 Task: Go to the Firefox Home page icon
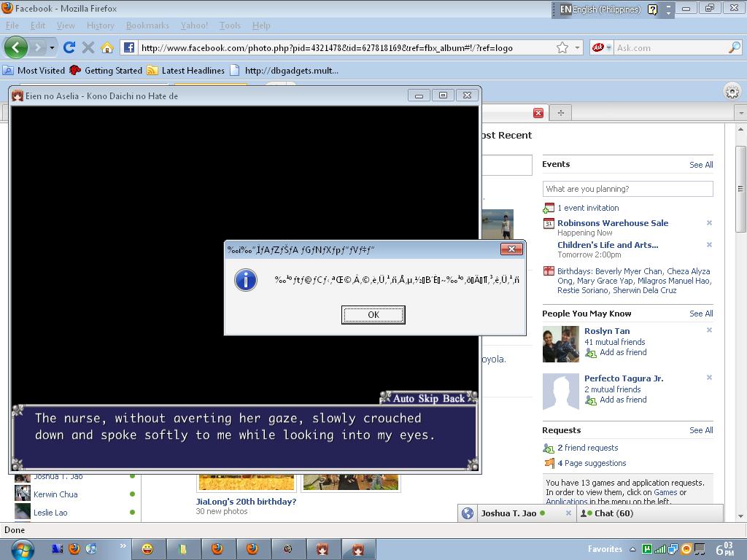pos(107,47)
